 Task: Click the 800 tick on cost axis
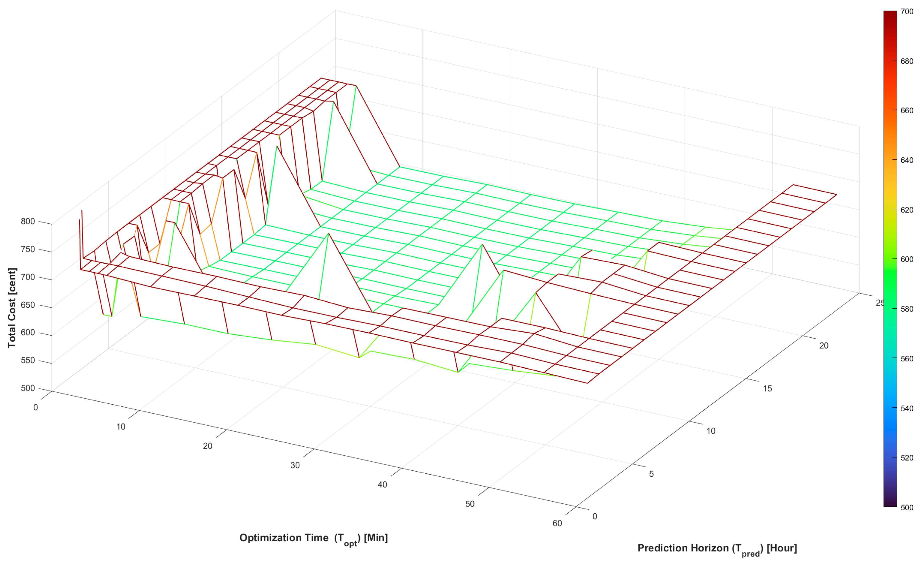point(28,221)
